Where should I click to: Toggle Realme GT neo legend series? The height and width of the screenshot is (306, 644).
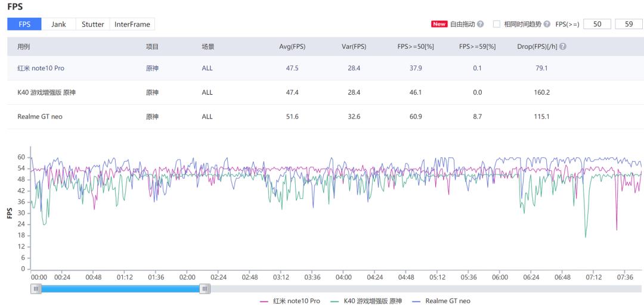(441, 301)
